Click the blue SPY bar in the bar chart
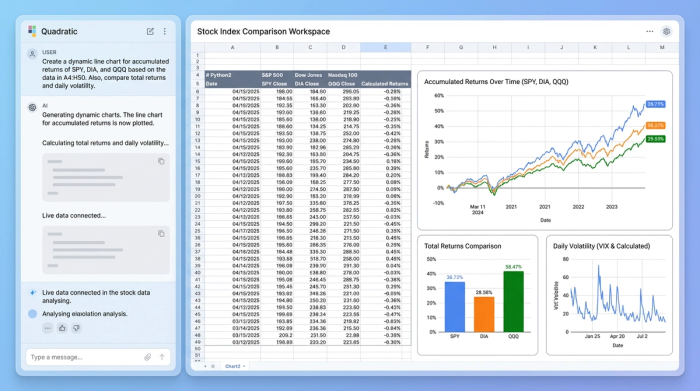Screen dimensions: 700x391 coord(454,307)
